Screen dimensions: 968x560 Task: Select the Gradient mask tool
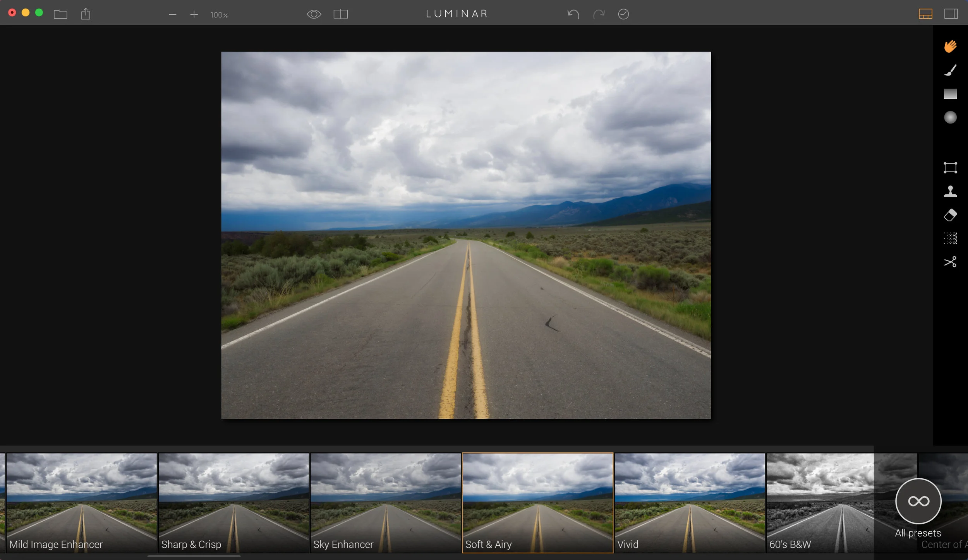point(950,94)
